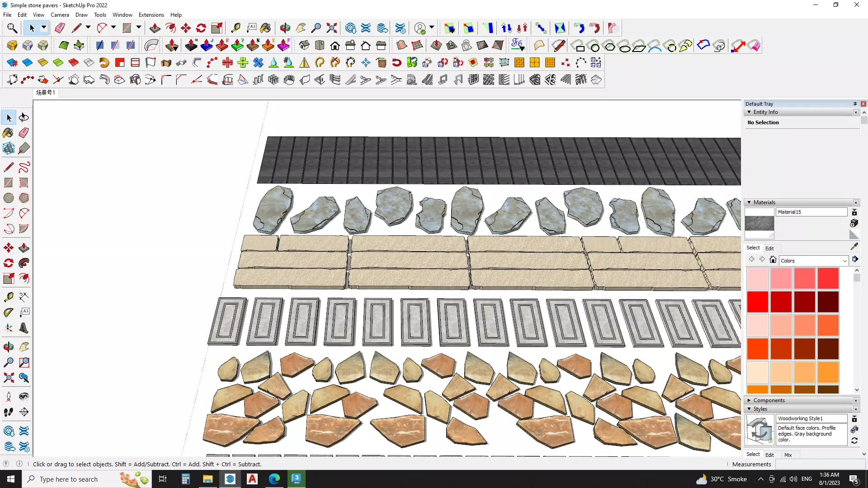Expand the Components panel
868x488 pixels.
pyautogui.click(x=749, y=400)
